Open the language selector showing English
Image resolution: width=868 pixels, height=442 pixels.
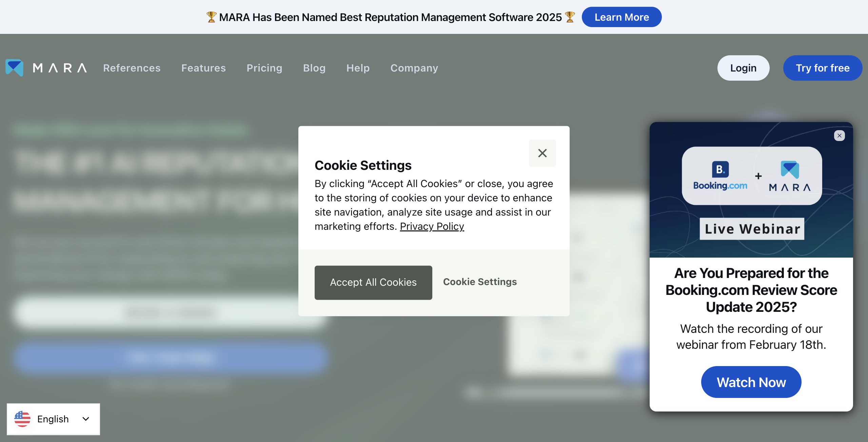click(x=53, y=419)
